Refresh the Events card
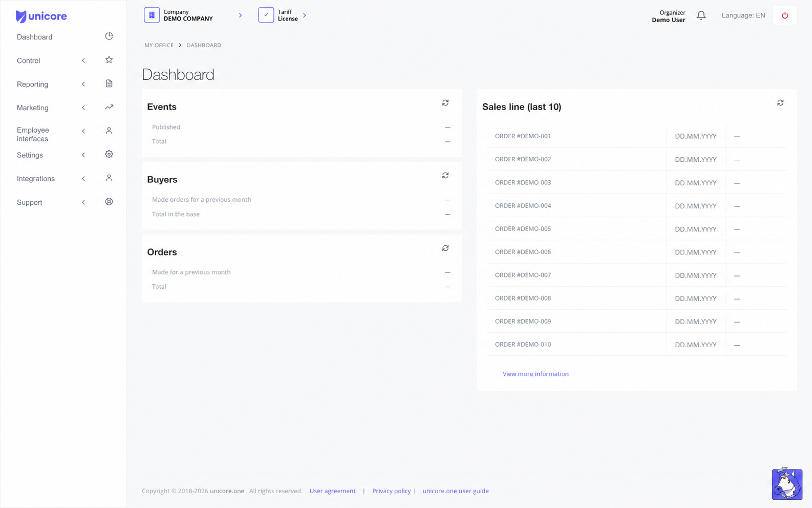 [445, 103]
